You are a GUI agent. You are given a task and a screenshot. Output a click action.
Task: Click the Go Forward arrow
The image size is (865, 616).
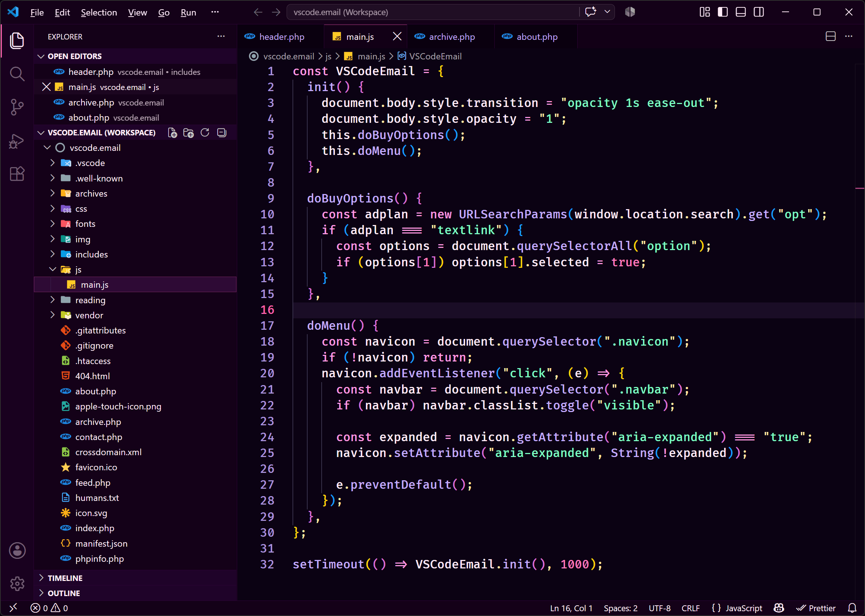(x=276, y=12)
